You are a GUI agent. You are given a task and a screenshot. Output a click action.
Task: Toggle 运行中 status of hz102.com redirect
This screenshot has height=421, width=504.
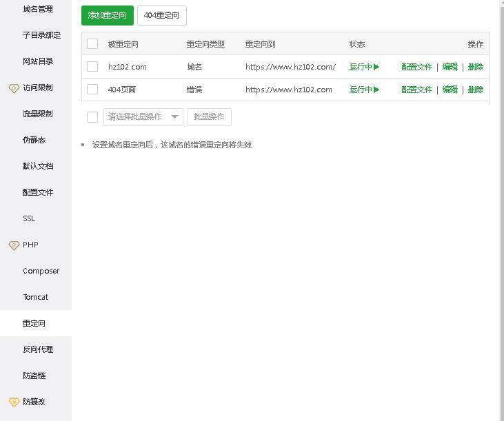coord(365,67)
